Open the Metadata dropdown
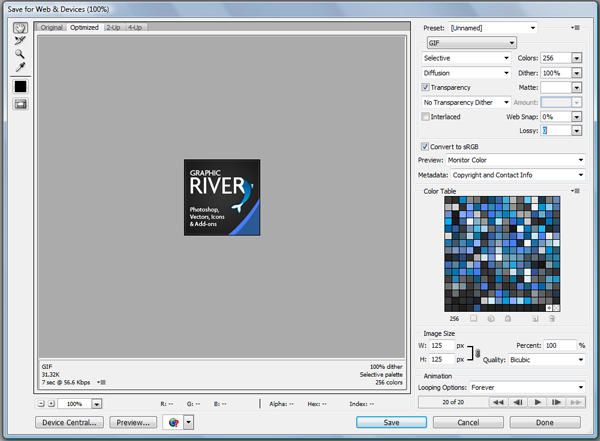This screenshot has width=600, height=441. pos(518,175)
